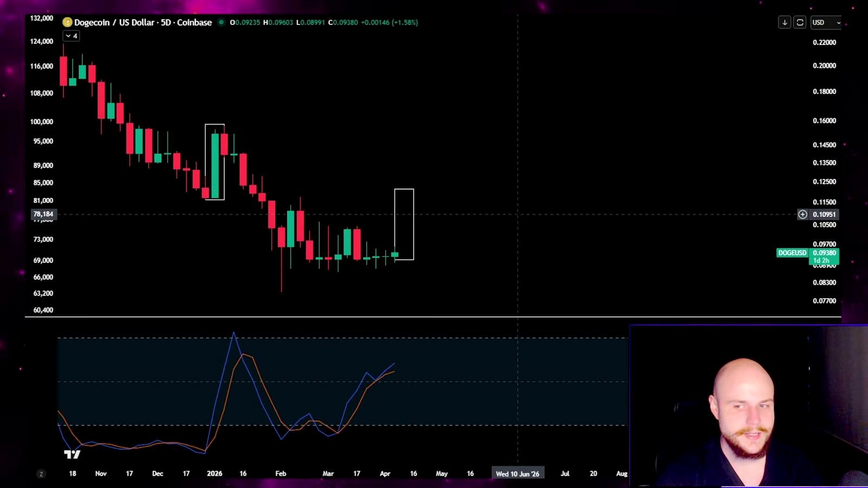Click the Z timezone button at bottom left
The width and height of the screenshot is (868, 488).
click(41, 474)
